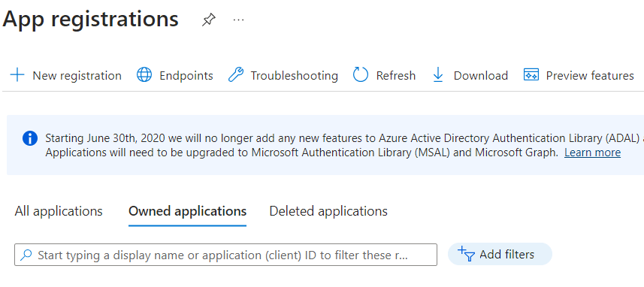Click the Troubleshooting text label
644x287 pixels.
(x=294, y=76)
